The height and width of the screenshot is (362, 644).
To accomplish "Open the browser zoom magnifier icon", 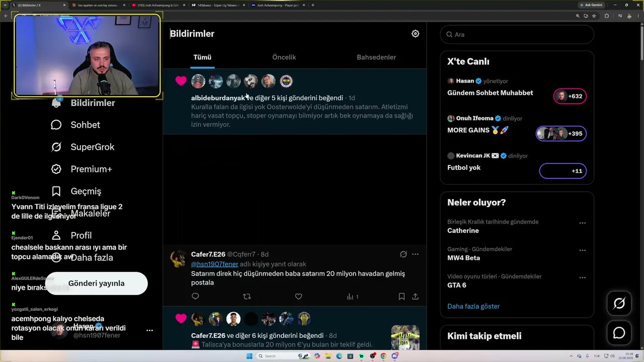I will 578,16.
